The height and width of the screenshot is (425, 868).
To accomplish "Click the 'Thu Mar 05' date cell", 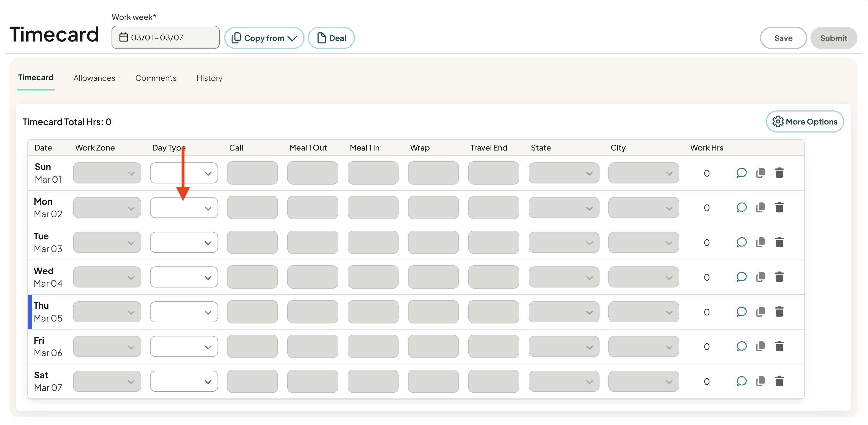I will pos(48,312).
